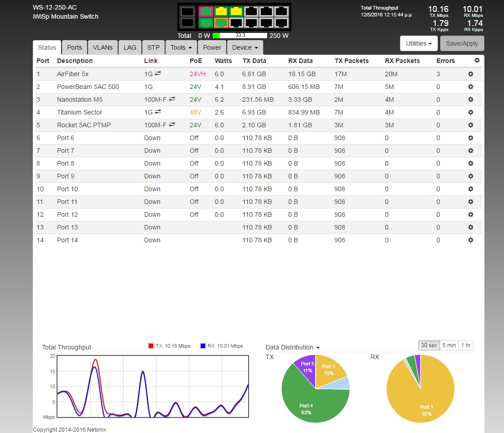
Task: Open the table column settings gear in header
Action: tap(477, 61)
